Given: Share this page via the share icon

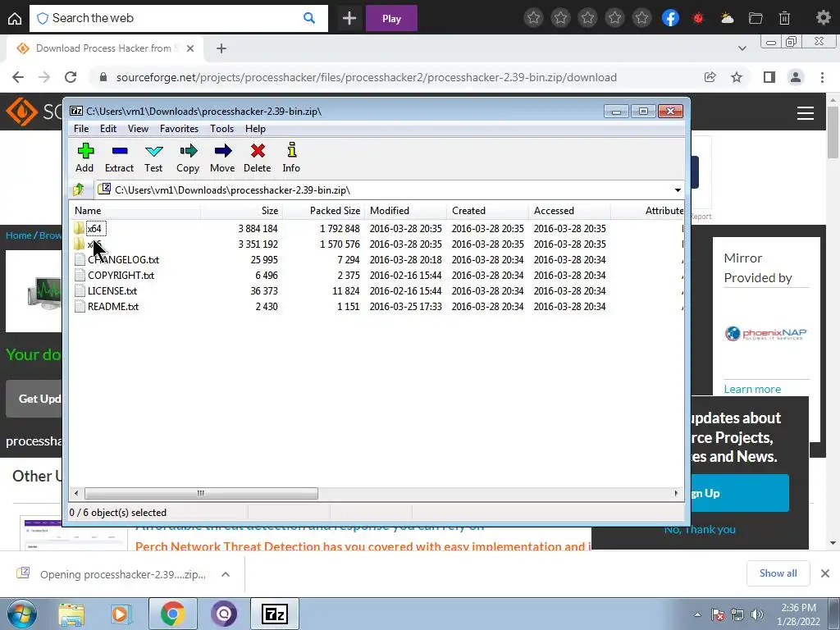Looking at the screenshot, I should tap(710, 77).
